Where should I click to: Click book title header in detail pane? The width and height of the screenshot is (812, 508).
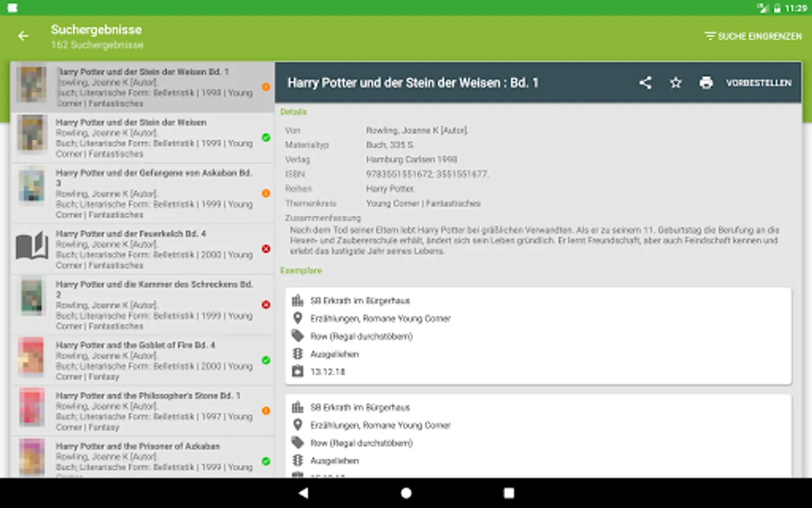413,83
